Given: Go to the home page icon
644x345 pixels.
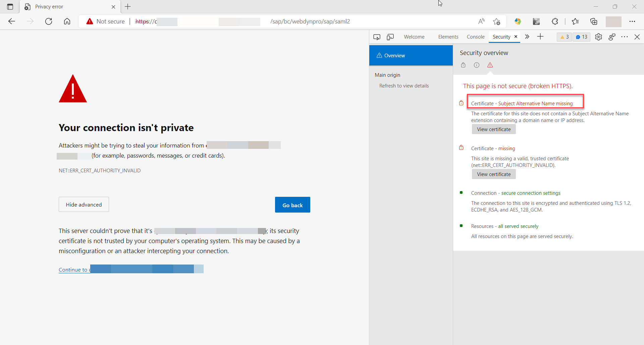Looking at the screenshot, I should tap(67, 21).
